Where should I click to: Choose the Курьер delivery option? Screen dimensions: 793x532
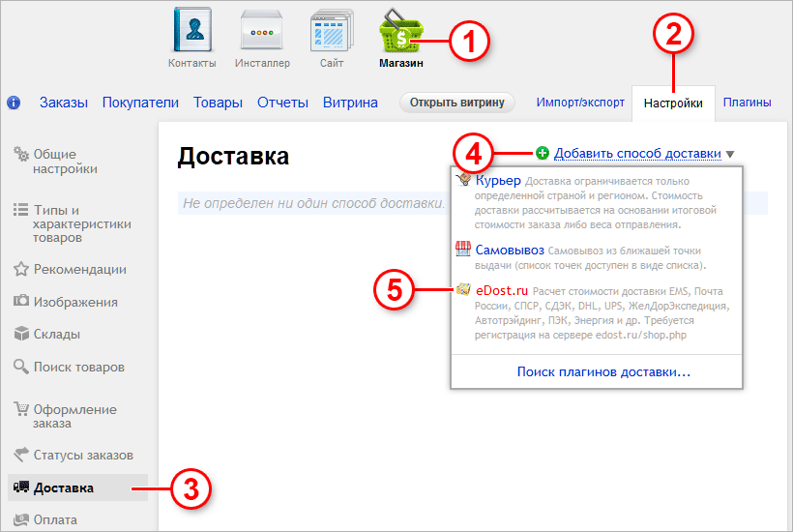coord(498,181)
